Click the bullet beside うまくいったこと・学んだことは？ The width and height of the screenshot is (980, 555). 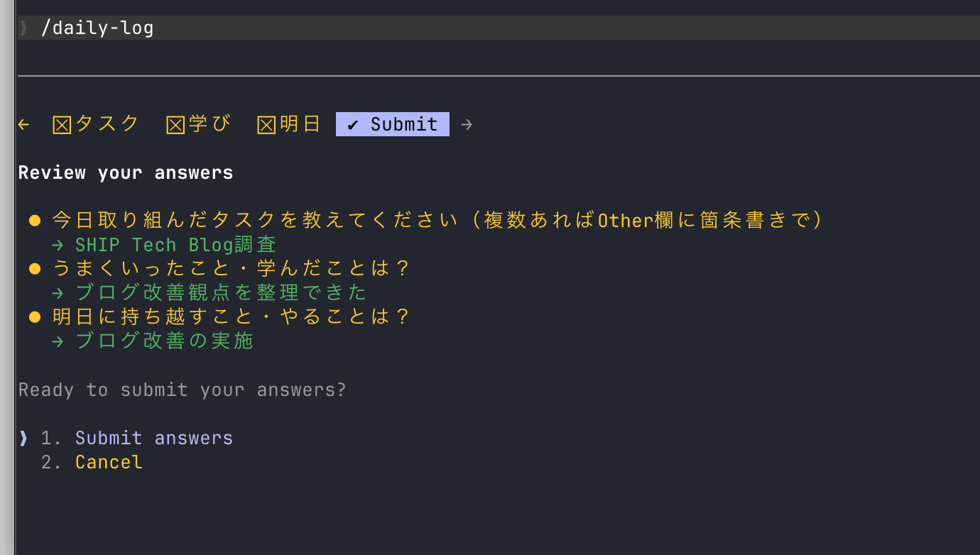point(34,268)
